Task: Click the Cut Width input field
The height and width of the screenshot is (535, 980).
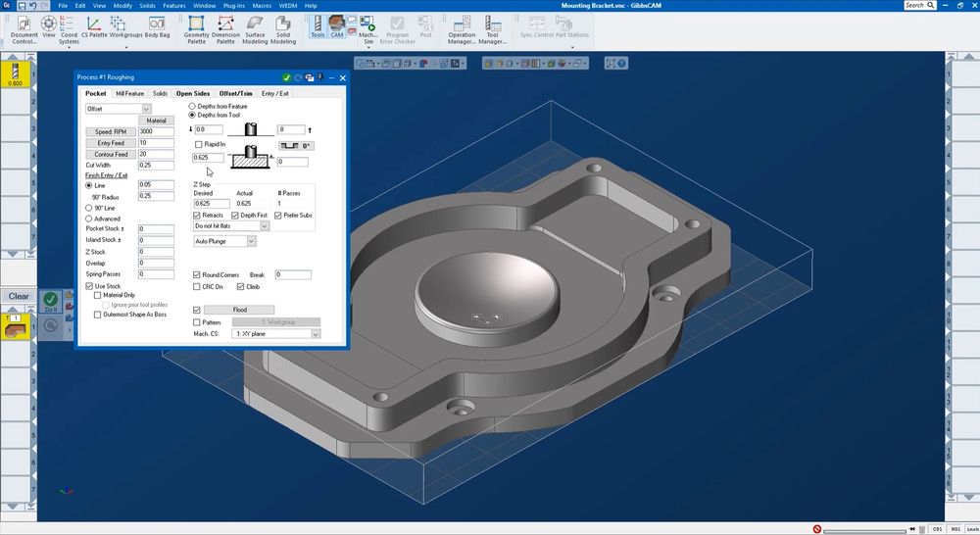Action: pos(156,165)
